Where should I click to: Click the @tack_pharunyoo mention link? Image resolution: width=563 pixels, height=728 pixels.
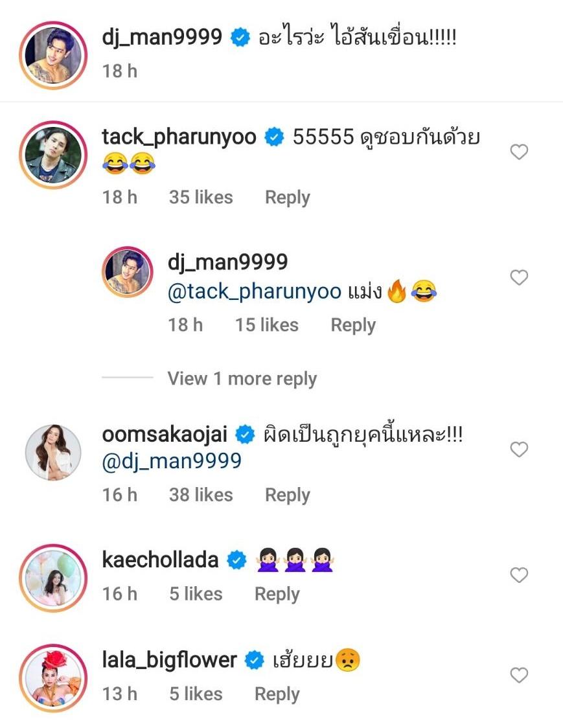pos(255,292)
